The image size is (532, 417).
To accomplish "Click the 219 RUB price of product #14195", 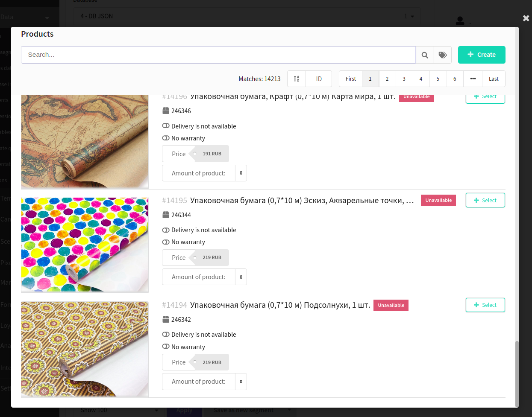I will point(209,257).
